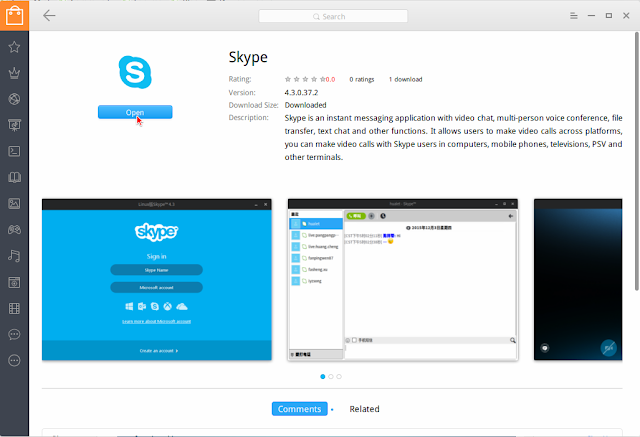Screen dimensions: 640x437
Task: Click the "1 download" text
Action: click(405, 79)
